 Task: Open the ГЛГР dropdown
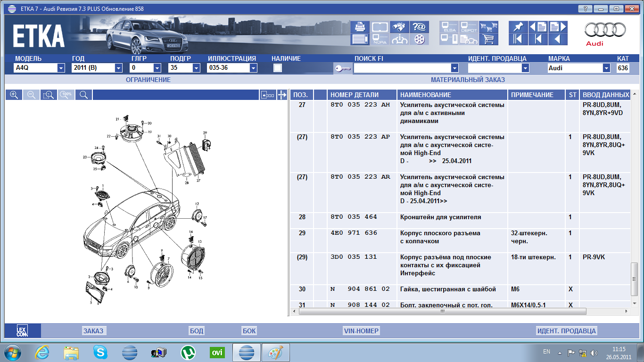pyautogui.click(x=157, y=68)
